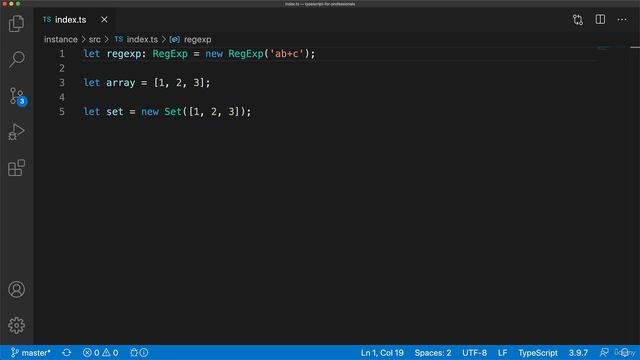The image size is (640, 360).
Task: Open the Accounts menu icon
Action: [16, 289]
